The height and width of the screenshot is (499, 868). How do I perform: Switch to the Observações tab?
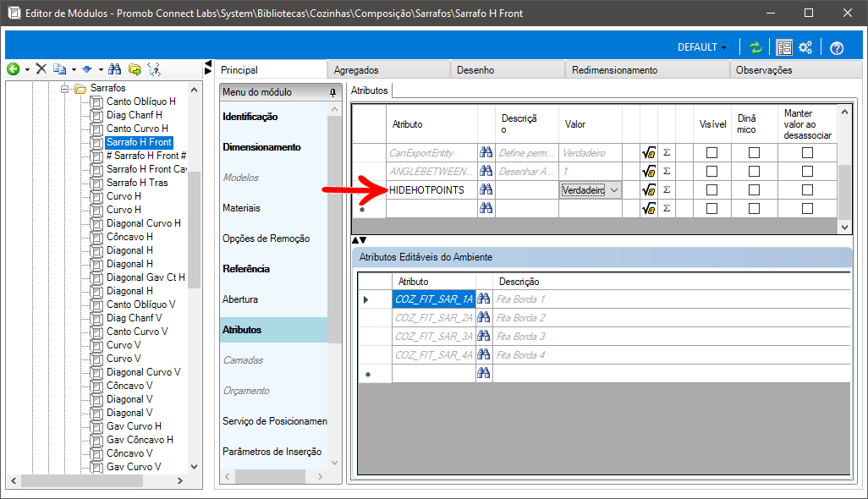[x=796, y=70]
